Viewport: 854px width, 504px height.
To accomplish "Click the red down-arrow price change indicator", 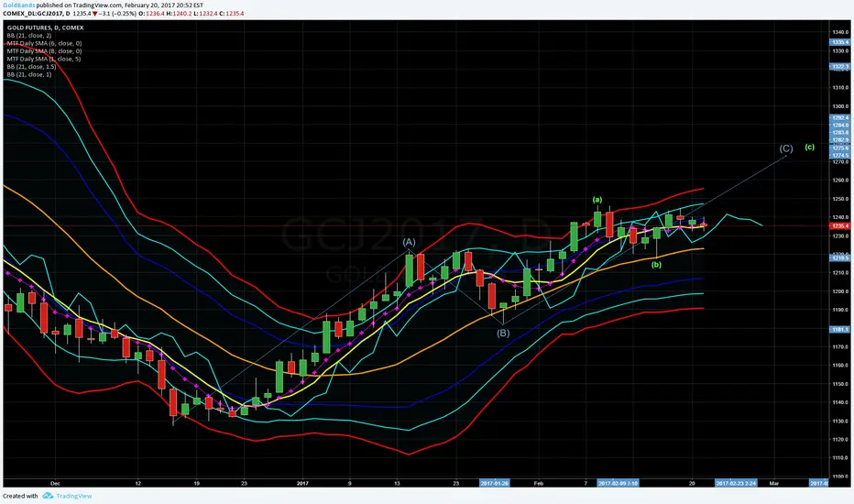I will 94,13.
